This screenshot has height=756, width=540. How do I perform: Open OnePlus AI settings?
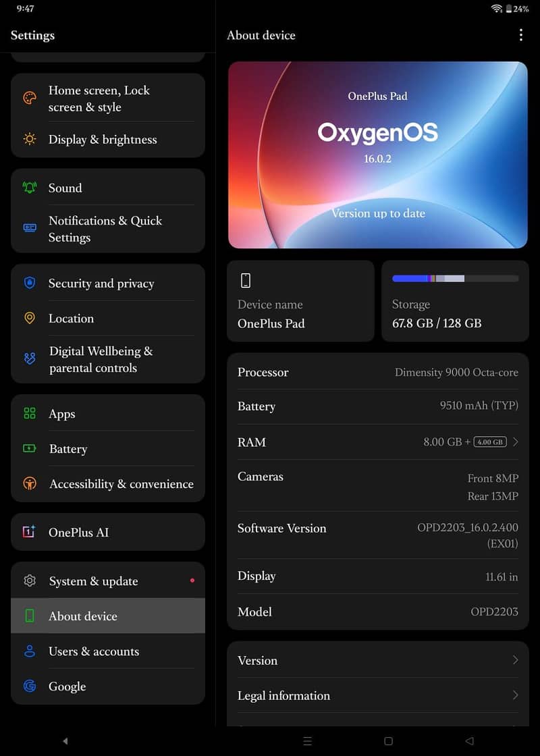point(108,532)
